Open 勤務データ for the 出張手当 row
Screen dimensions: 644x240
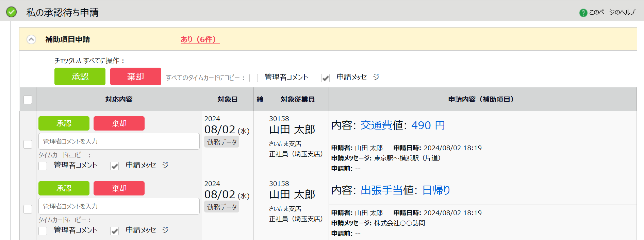222,207
